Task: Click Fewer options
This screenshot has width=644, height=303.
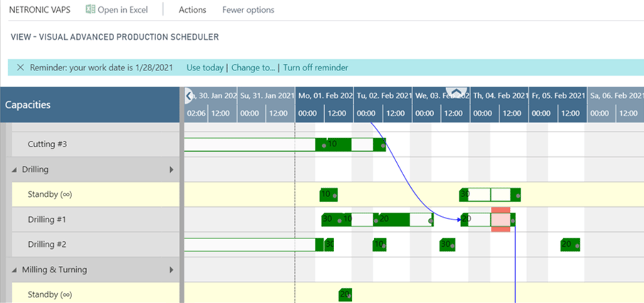Action: 248,10
